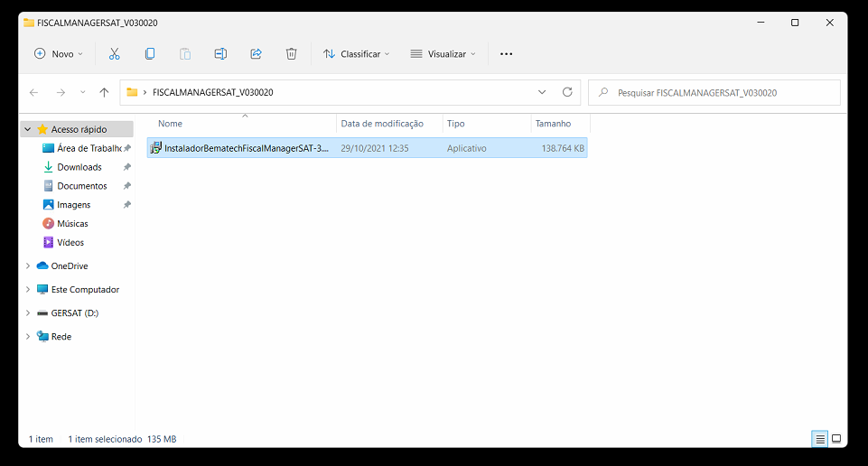Click the Pesquisar search field

tap(714, 92)
